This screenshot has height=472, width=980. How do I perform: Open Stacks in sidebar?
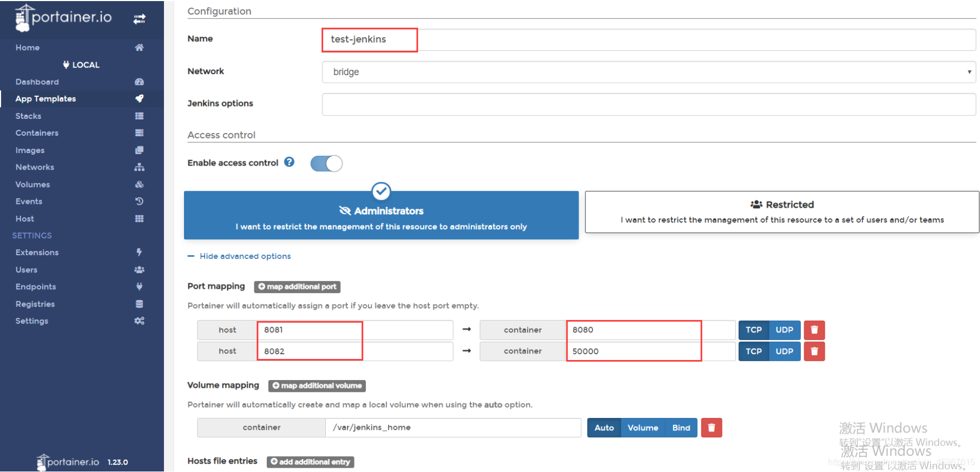(28, 116)
